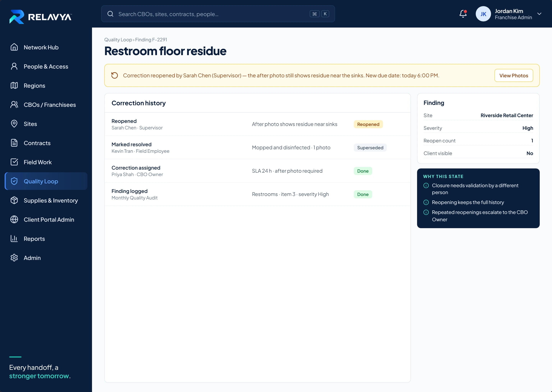The width and height of the screenshot is (552, 392).
Task: Click the Sites location pin icon
Action: [x=14, y=124]
